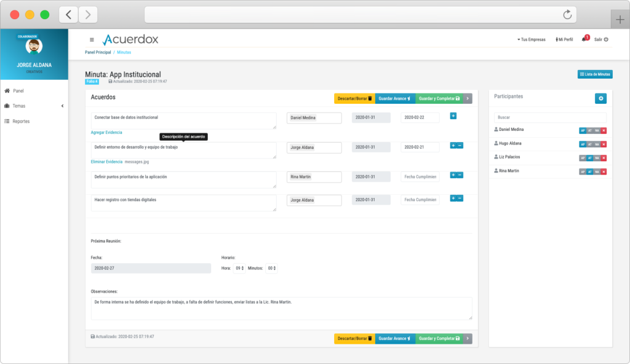The image size is (630, 364).
Task: Reload the page in the browser
Action: 567,15
